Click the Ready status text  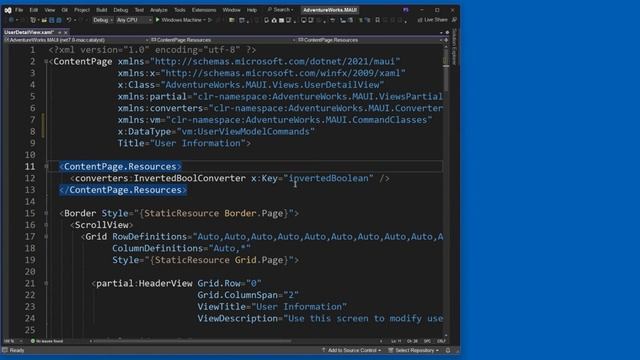[17, 350]
